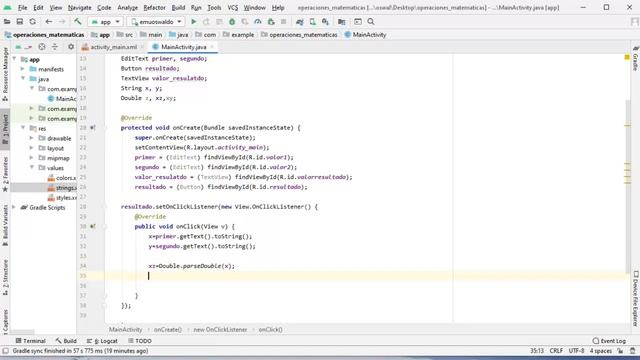The height and width of the screenshot is (360, 640).
Task: Toggle the Project side panel tab
Action: pyautogui.click(x=5, y=129)
